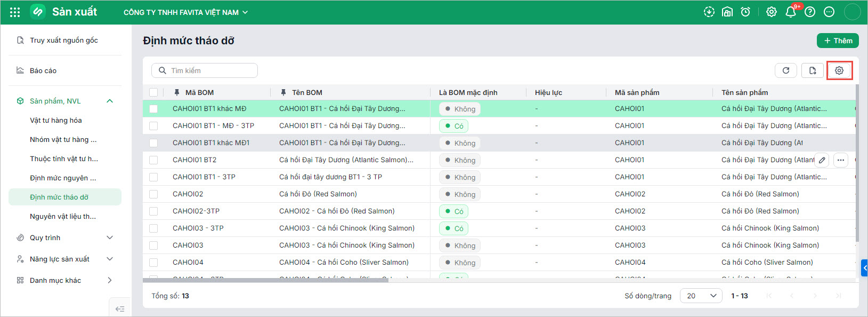868x317 pixels.
Task: Open the notifications bell
Action: pos(791,12)
